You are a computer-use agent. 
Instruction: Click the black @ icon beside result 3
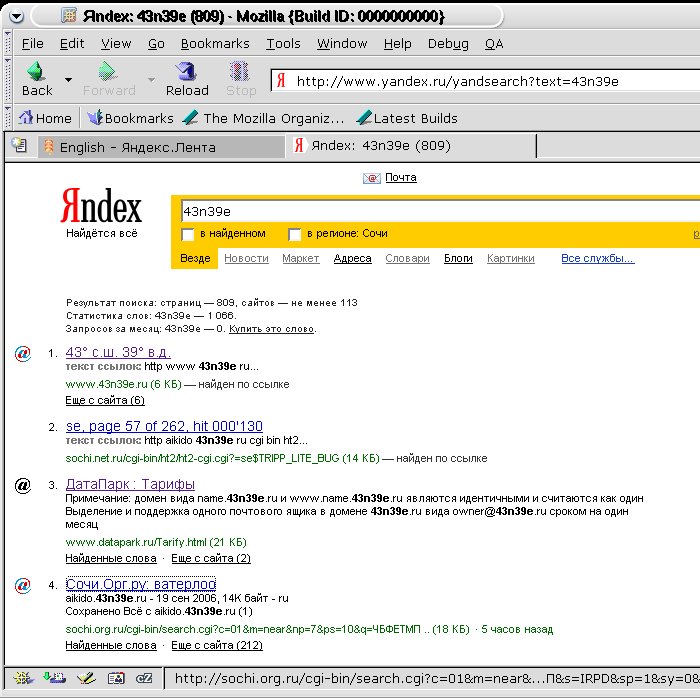(23, 485)
